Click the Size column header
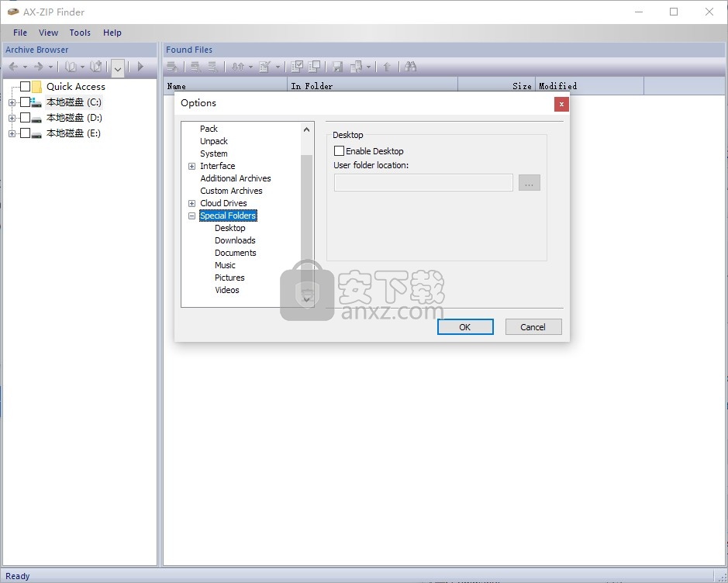This screenshot has width=728, height=583. (497, 86)
